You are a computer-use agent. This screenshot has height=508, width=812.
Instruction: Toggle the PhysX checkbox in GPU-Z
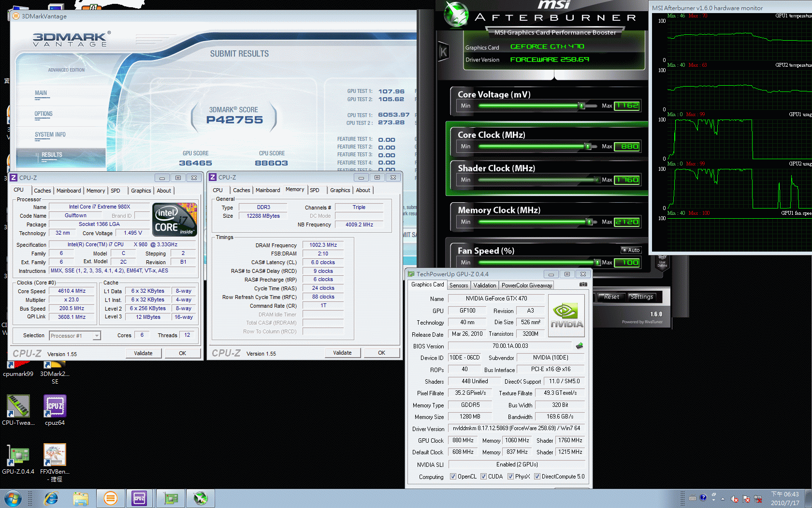(510, 477)
